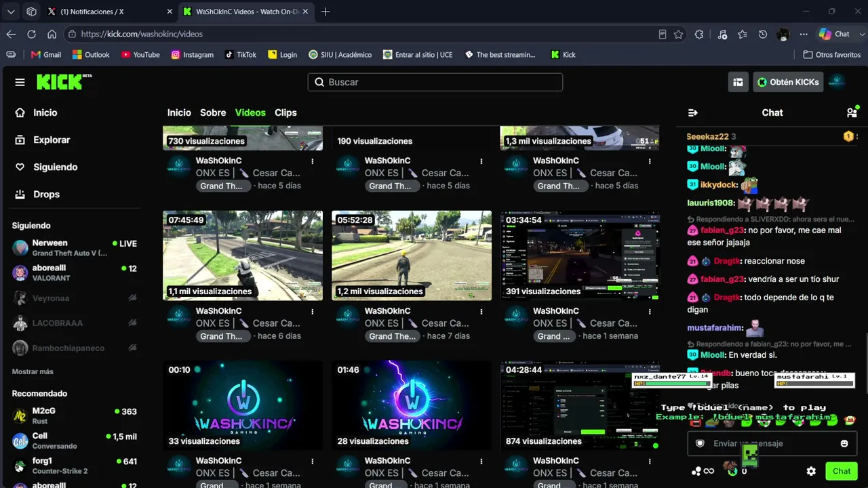The width and height of the screenshot is (868, 488).
Task: Open the 00:10 WaShOkInC video thumbnail
Action: [243, 405]
